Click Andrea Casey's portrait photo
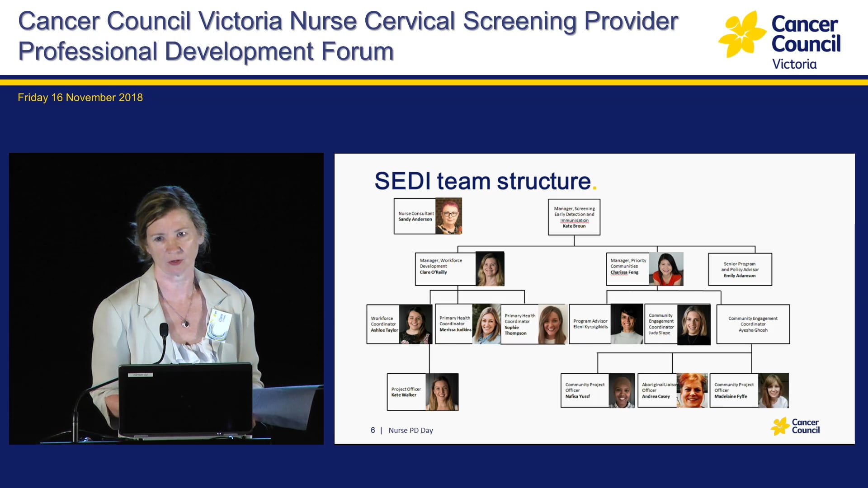Image resolution: width=868 pixels, height=488 pixels. [692, 390]
